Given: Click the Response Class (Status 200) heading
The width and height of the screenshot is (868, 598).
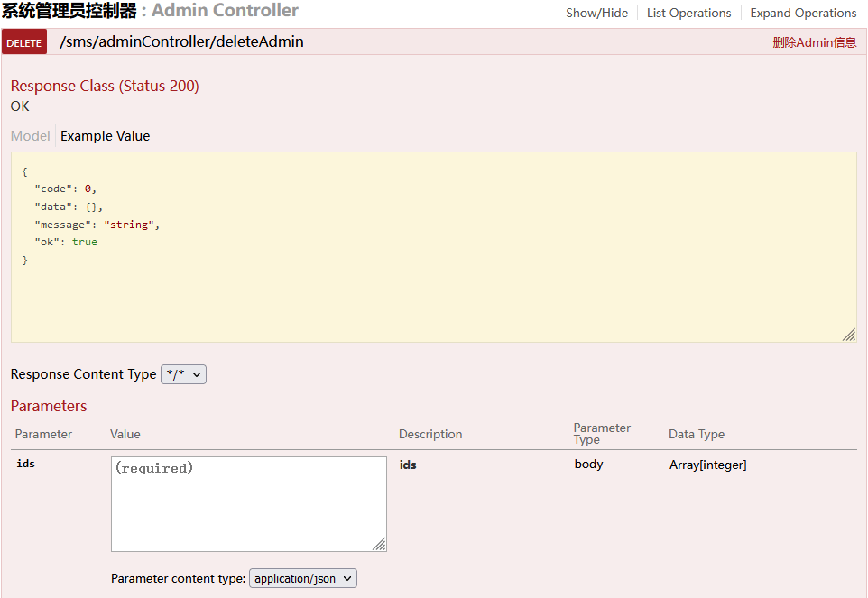Looking at the screenshot, I should click(105, 87).
